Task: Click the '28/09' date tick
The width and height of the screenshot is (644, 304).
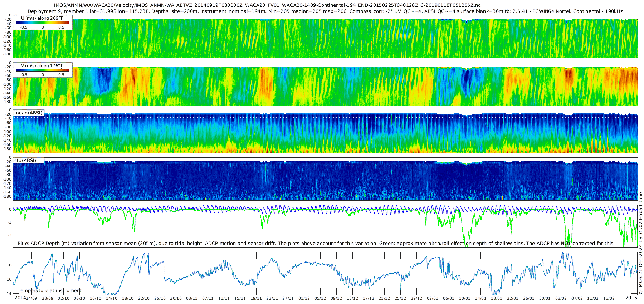Action: 48,298
